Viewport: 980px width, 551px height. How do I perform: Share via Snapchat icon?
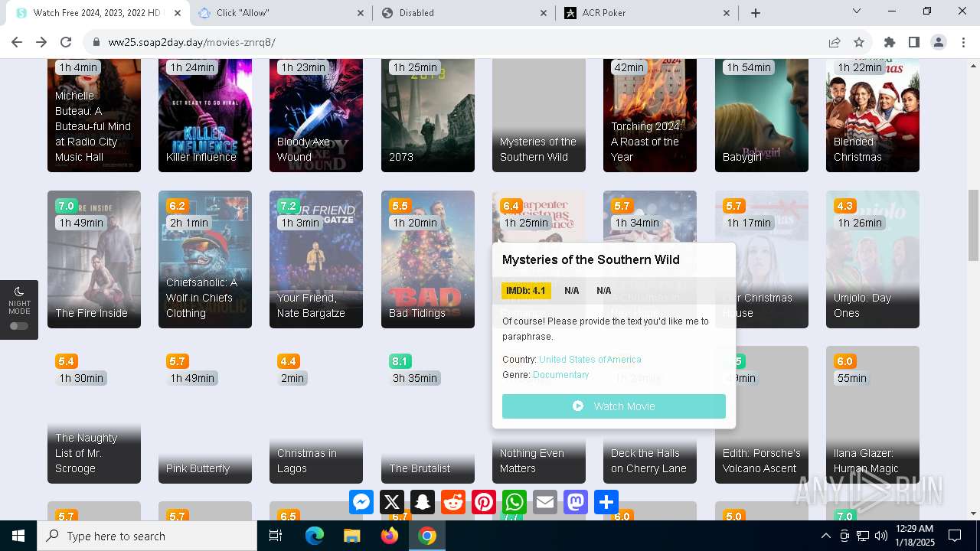click(423, 502)
